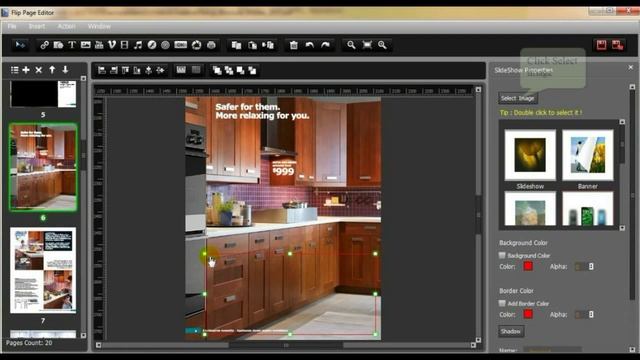Click the Select Image button
The height and width of the screenshot is (360, 640).
(x=518, y=98)
